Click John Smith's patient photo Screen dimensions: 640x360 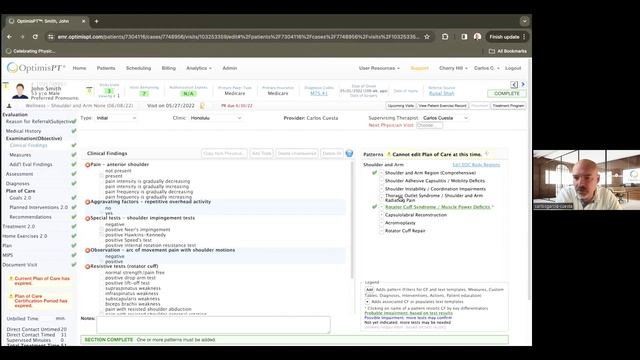click(x=20, y=91)
